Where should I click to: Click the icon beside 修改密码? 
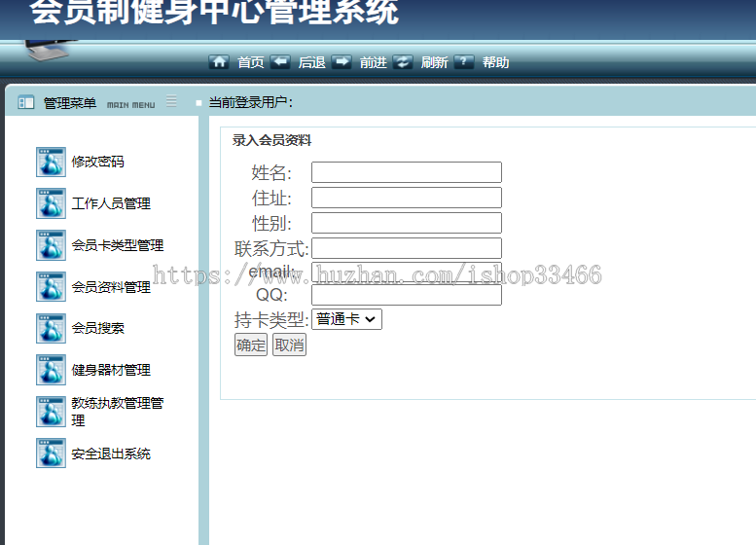(52, 163)
